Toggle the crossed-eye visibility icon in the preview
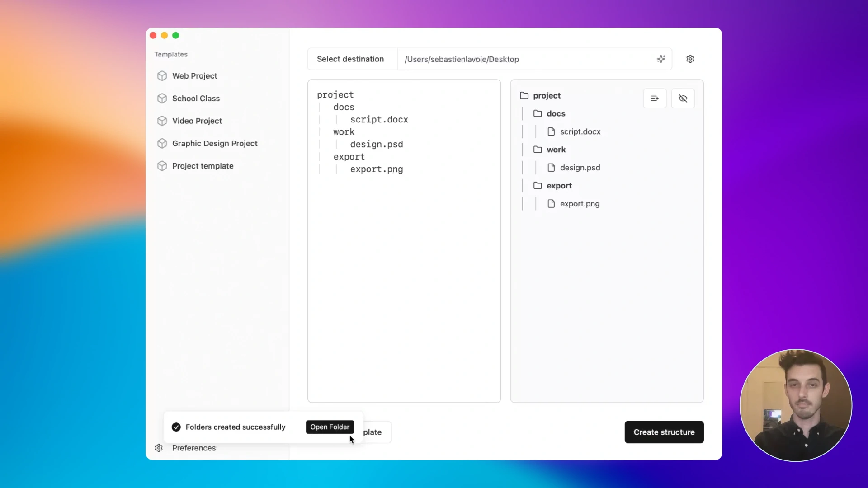Screen dimensions: 868x488 pos(683,99)
